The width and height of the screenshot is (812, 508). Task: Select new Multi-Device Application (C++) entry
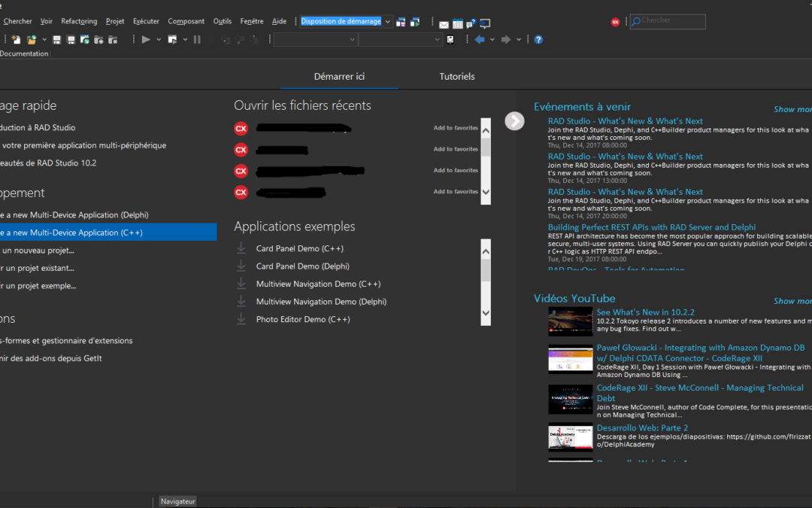(x=108, y=233)
